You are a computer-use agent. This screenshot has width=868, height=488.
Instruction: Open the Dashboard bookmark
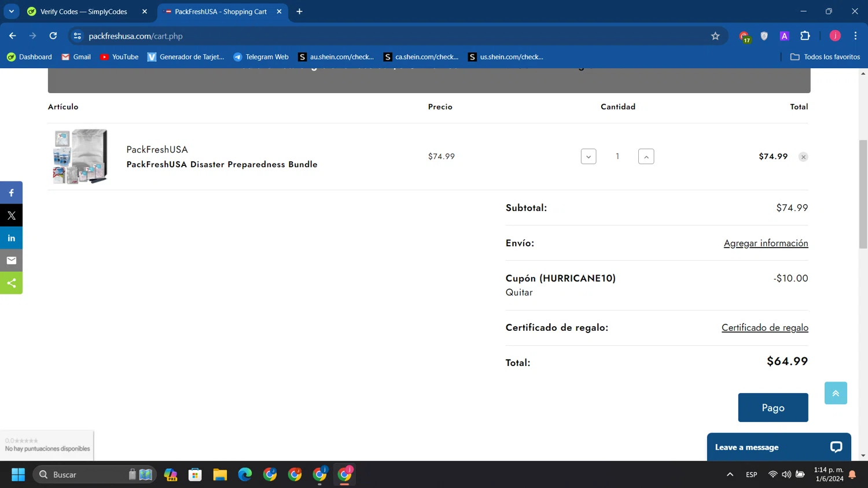pyautogui.click(x=30, y=57)
